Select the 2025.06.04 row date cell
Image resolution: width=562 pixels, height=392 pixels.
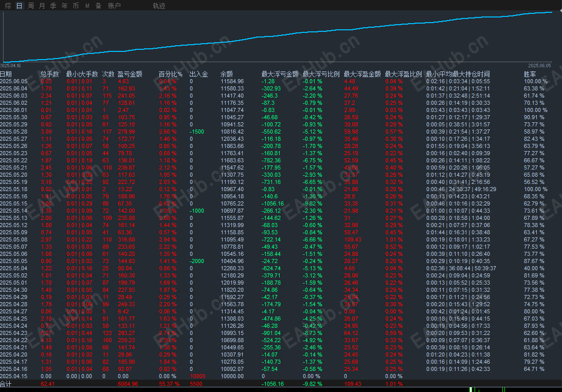pyautogui.click(x=13, y=88)
